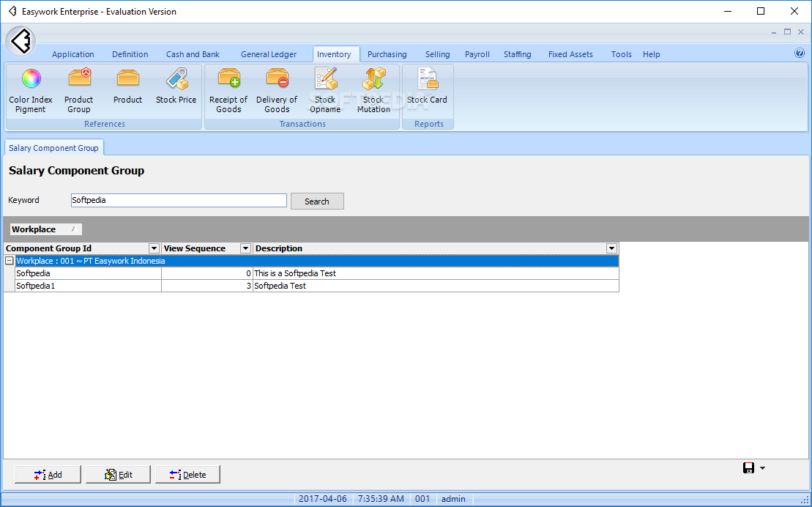Switch to the Purchasing ribbon tab

pyautogui.click(x=387, y=54)
